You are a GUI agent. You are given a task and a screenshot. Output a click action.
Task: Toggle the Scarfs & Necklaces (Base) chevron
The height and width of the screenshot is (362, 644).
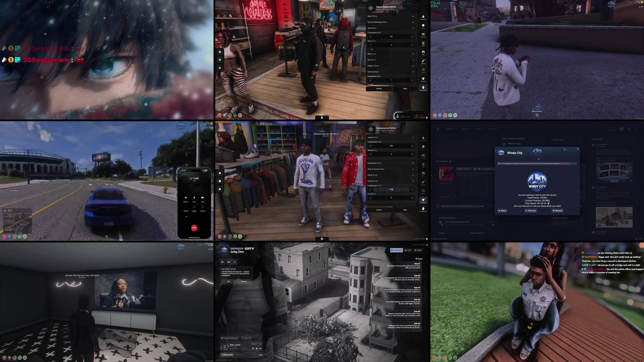pyautogui.click(x=413, y=22)
